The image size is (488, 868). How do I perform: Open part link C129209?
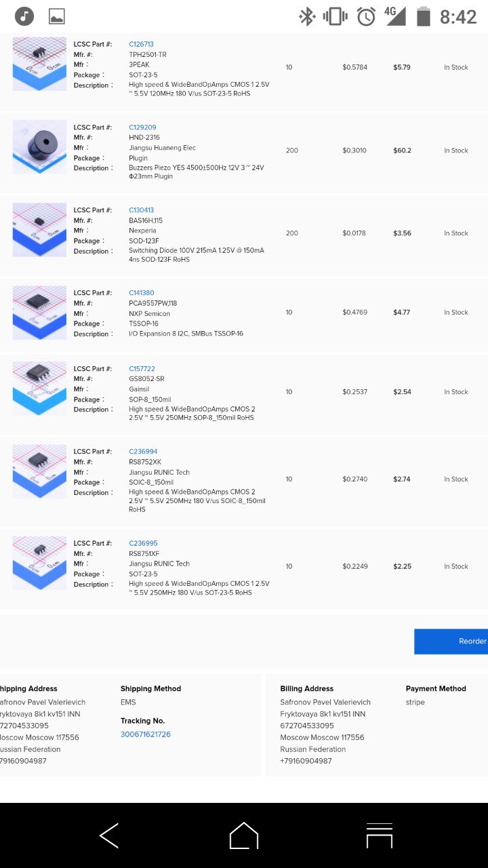(x=142, y=127)
